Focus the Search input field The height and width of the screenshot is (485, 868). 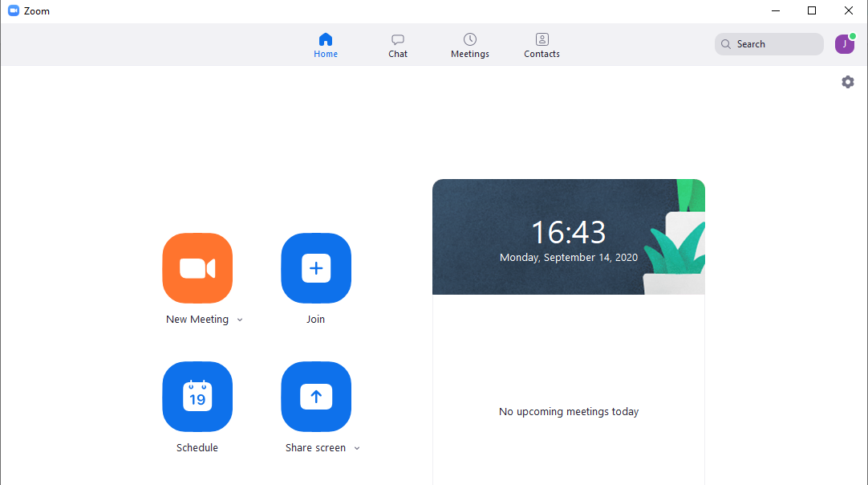click(x=769, y=44)
